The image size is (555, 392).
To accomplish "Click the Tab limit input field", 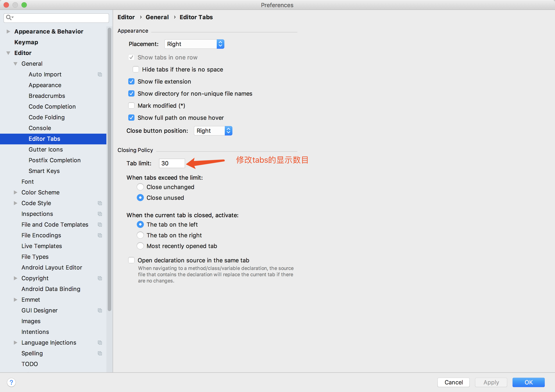I will pos(172,163).
